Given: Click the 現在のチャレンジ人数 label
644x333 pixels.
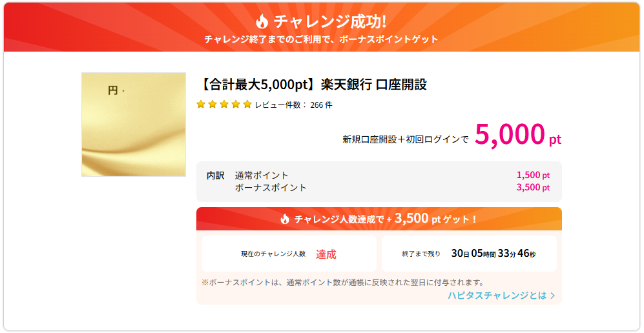Looking at the screenshot, I should (x=273, y=254).
